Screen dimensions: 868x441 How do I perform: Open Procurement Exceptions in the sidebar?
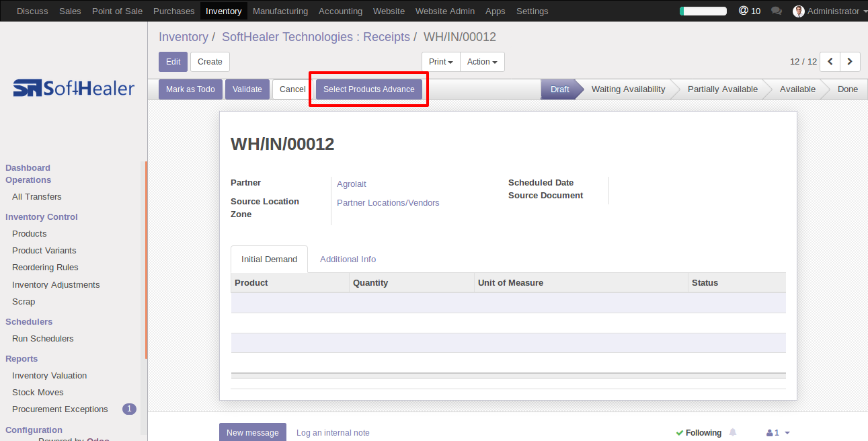click(x=60, y=409)
